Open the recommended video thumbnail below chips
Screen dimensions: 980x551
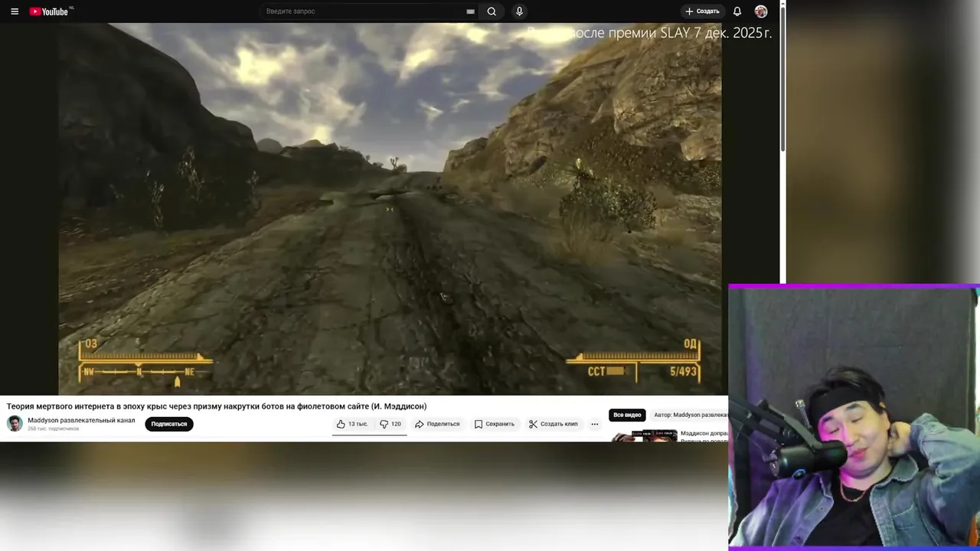tap(644, 436)
